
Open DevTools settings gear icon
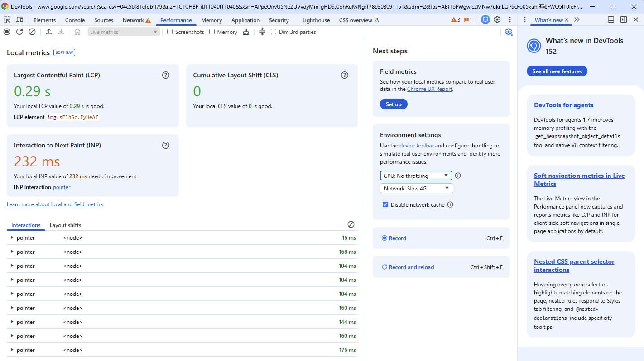click(x=497, y=19)
